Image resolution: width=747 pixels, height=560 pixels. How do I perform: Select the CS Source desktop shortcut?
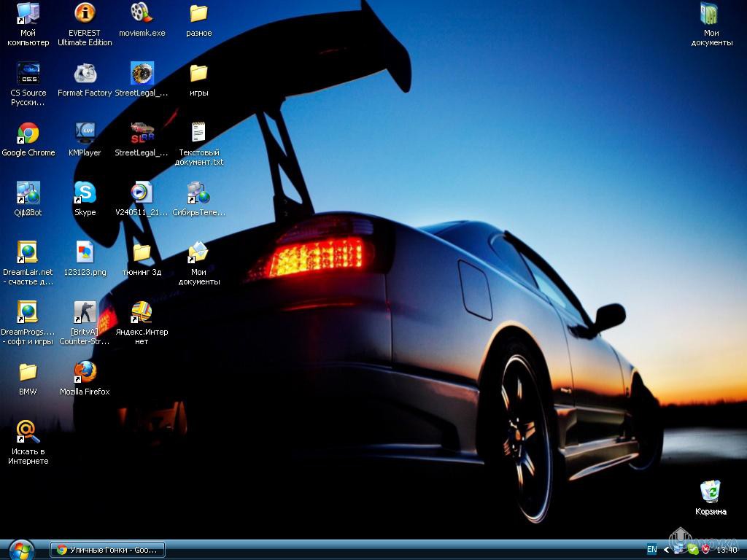(x=28, y=74)
